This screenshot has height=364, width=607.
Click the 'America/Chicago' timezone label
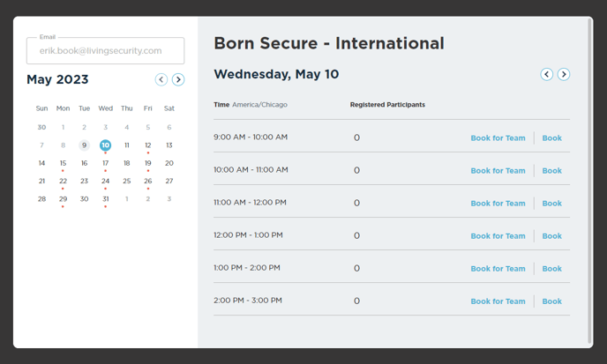tap(259, 105)
